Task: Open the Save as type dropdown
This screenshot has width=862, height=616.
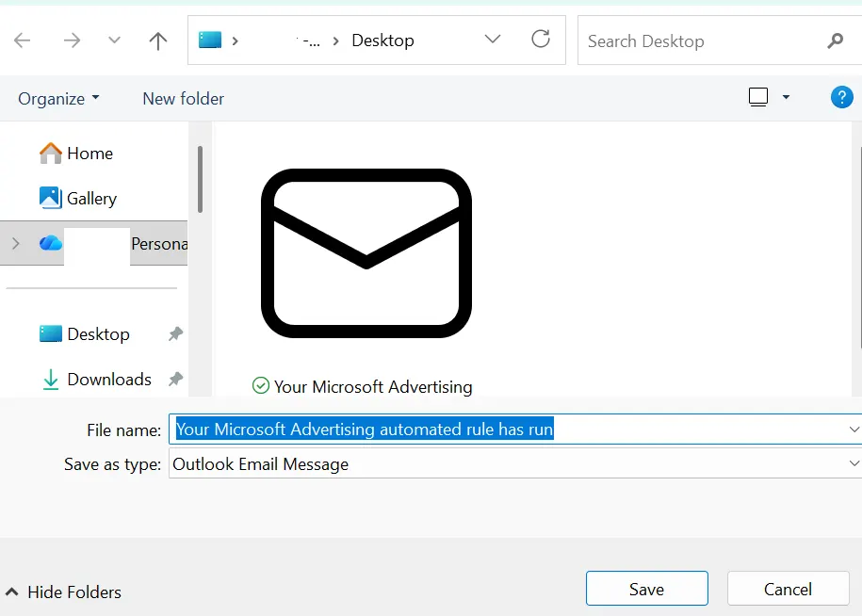Action: [x=854, y=463]
